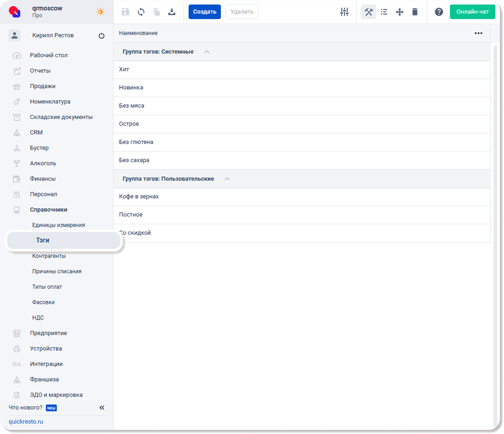This screenshot has width=504, height=434.
Task: Click the trash bin icon in toolbar
Action: 415,12
